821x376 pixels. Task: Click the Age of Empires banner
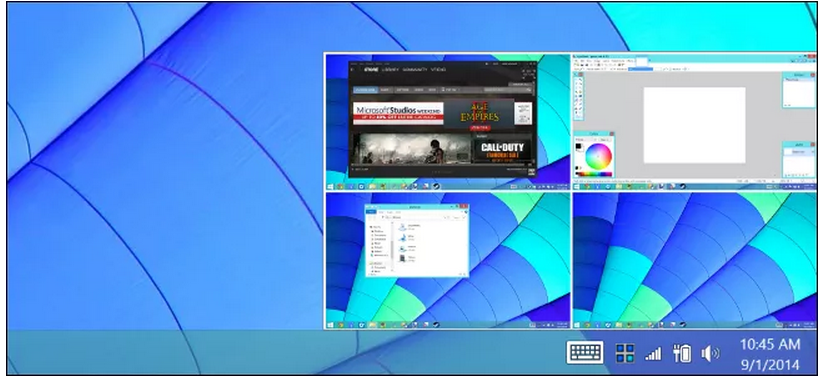pos(479,114)
